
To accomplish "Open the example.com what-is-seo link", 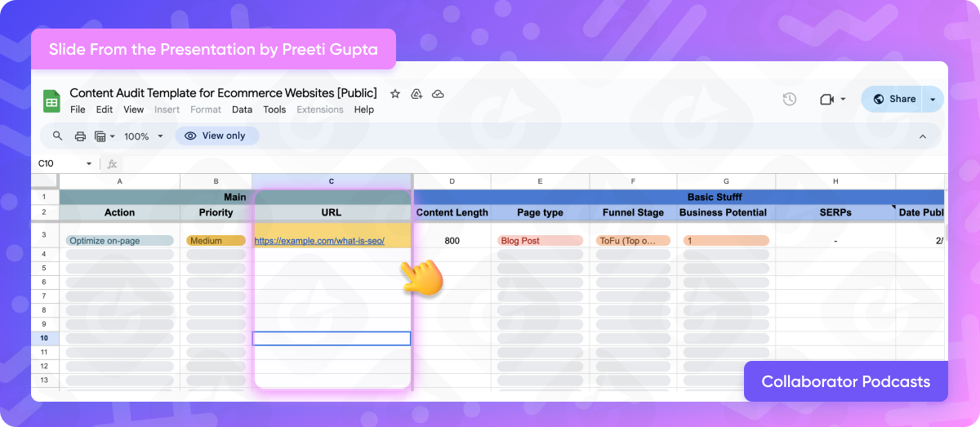I will [319, 241].
